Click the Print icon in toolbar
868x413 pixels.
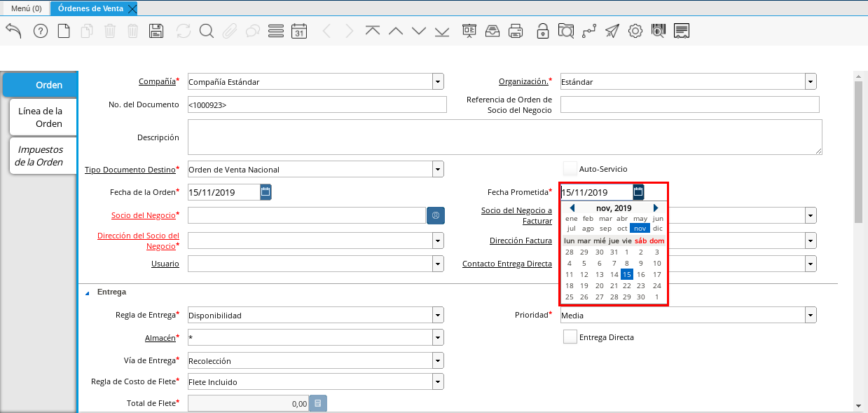[x=516, y=31]
